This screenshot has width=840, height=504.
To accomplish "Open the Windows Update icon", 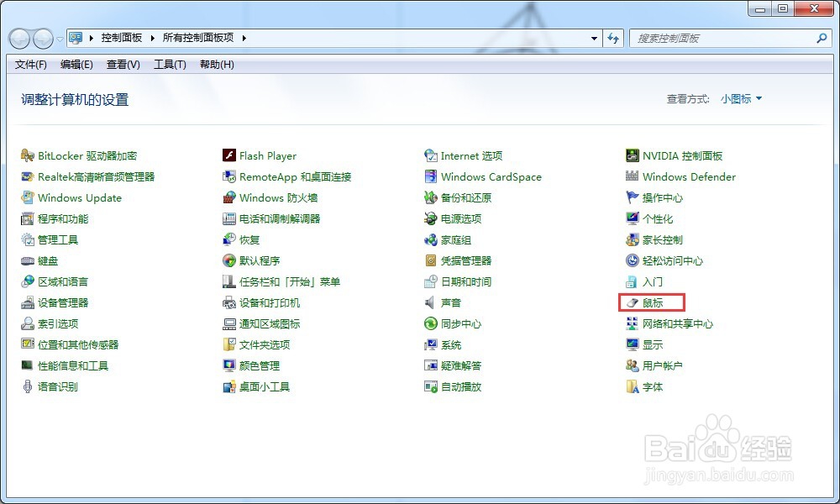I will pos(28,197).
